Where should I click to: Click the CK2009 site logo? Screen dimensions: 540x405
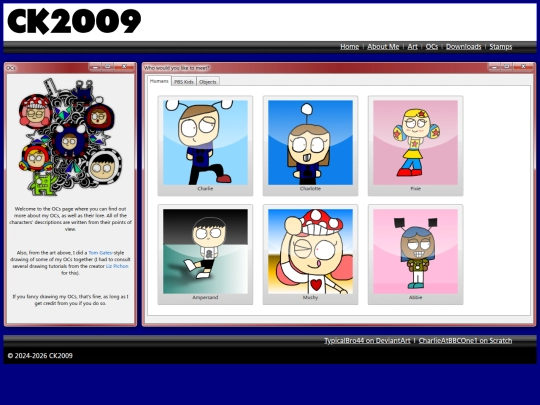click(x=74, y=21)
